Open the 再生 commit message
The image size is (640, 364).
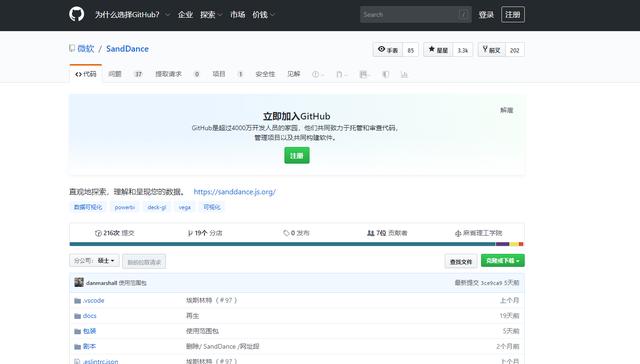(192, 316)
